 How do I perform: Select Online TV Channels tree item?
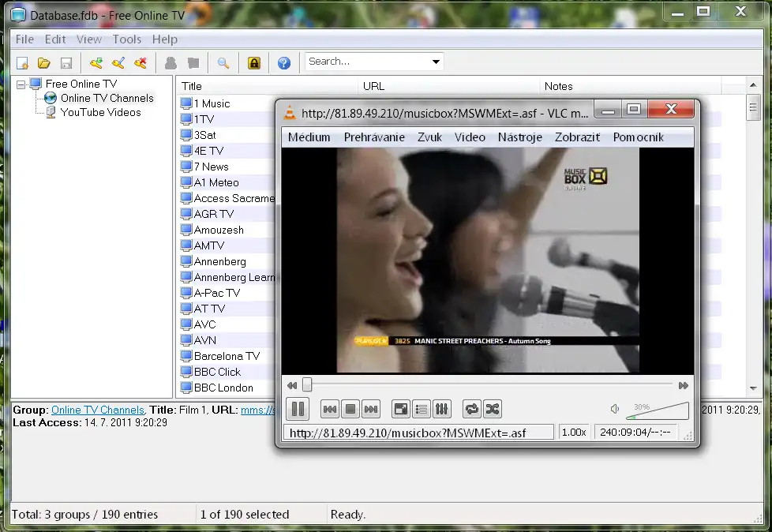coord(107,99)
